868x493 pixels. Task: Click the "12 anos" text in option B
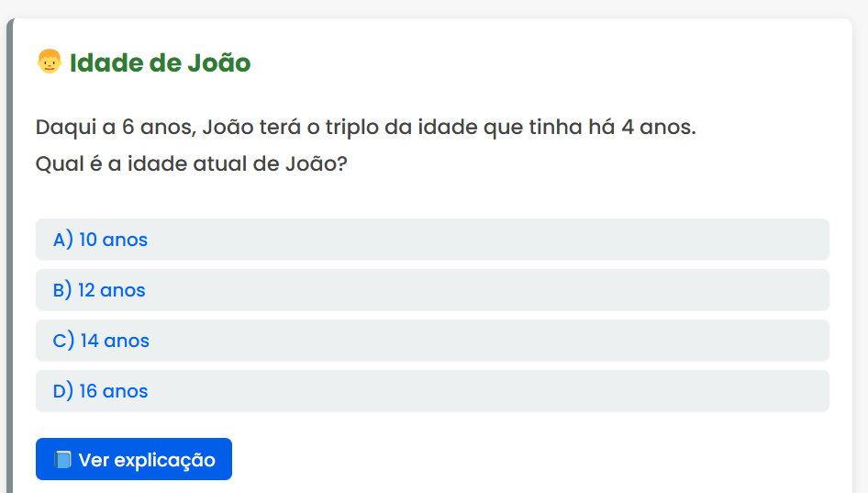tap(112, 290)
